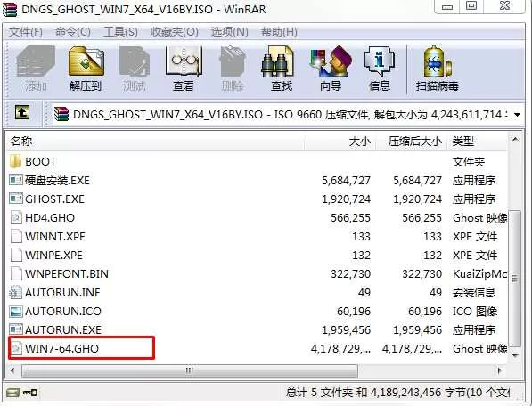Image resolution: width=532 pixels, height=406 pixels.
Task: Go up one folder level icon
Action: (22, 112)
